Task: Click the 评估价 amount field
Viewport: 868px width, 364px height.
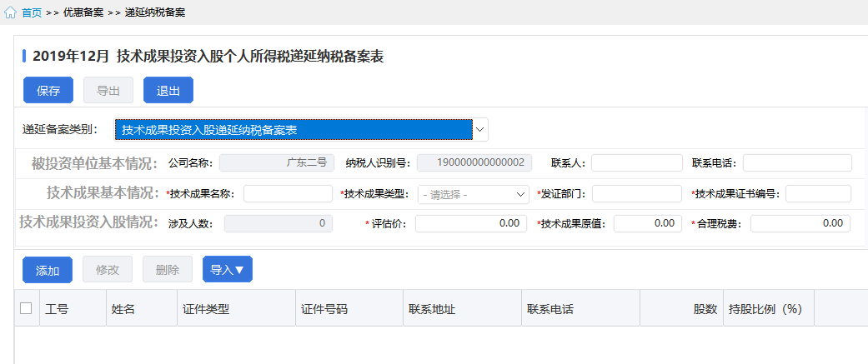Action: point(470,223)
